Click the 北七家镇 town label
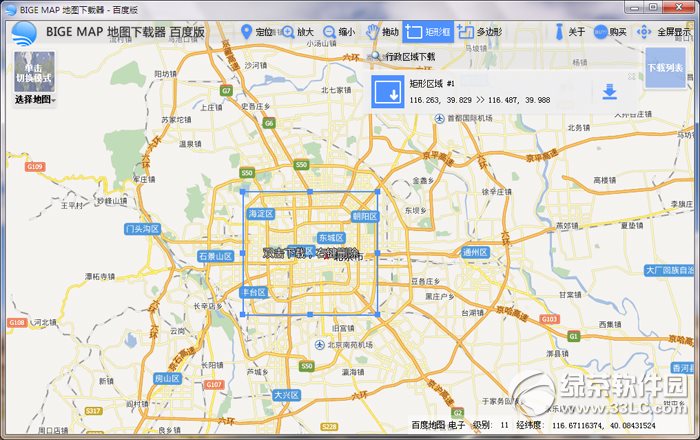Screen dimensions: 700x440 (x=336, y=90)
